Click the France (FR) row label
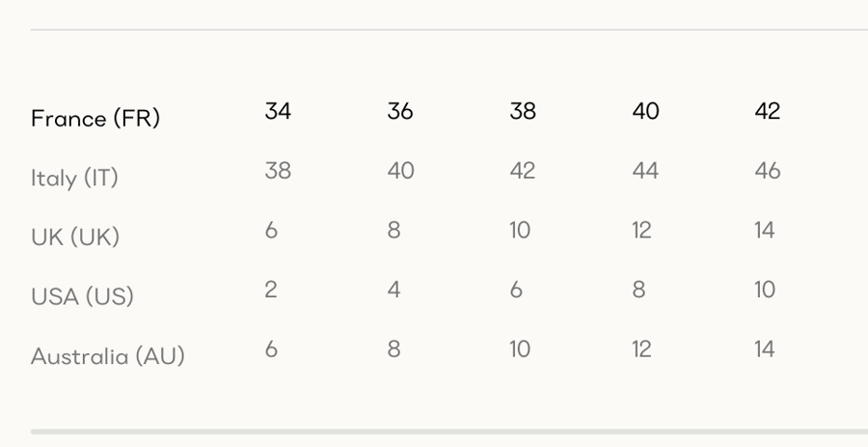Viewport: 868px width, 447px height. pyautogui.click(x=95, y=119)
